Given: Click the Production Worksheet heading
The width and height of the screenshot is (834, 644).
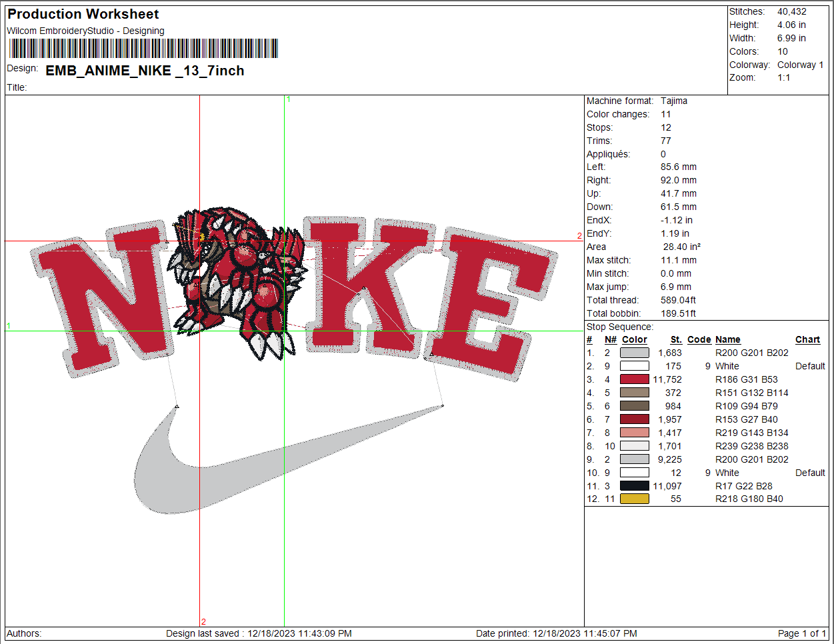Looking at the screenshot, I should pos(83,14).
